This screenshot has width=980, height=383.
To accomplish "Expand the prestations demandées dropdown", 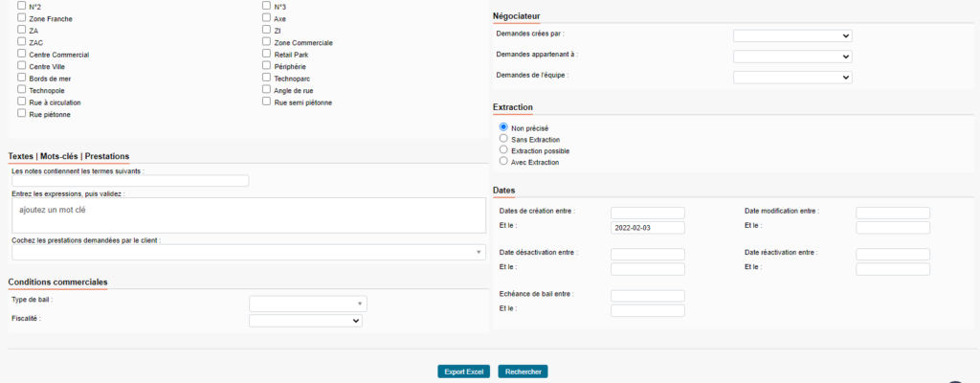I will pos(249,252).
